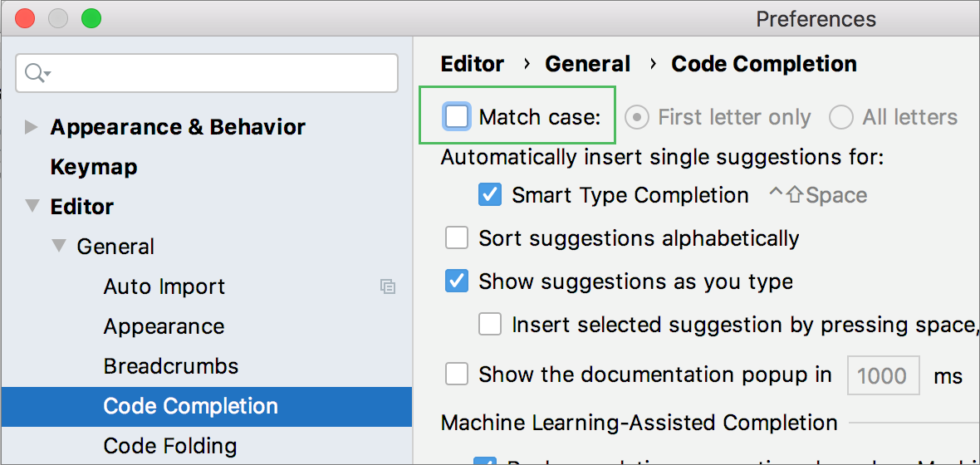Collapse the Editor tree section

coord(32,207)
